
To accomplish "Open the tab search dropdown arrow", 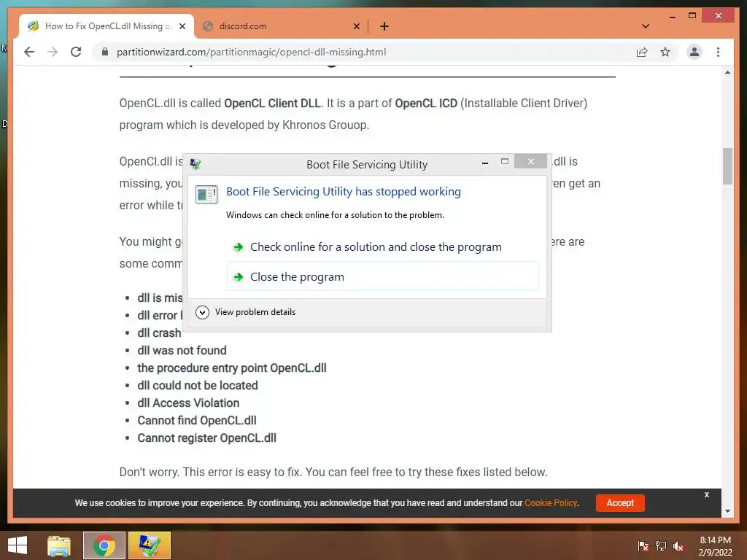I will point(645,26).
